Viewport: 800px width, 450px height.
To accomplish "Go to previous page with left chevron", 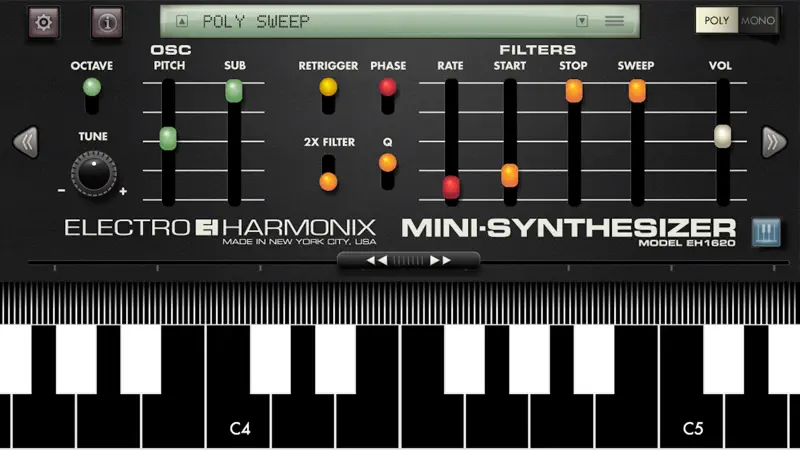I will click(26, 142).
